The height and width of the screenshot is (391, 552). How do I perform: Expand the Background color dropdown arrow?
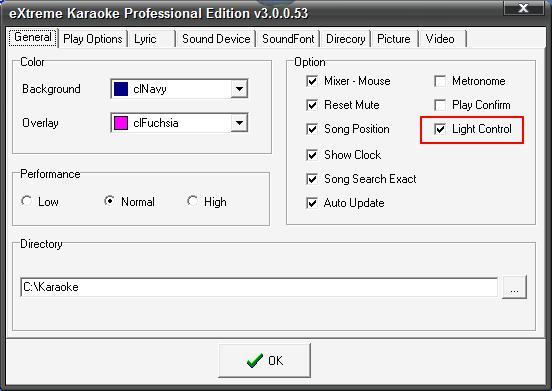239,89
